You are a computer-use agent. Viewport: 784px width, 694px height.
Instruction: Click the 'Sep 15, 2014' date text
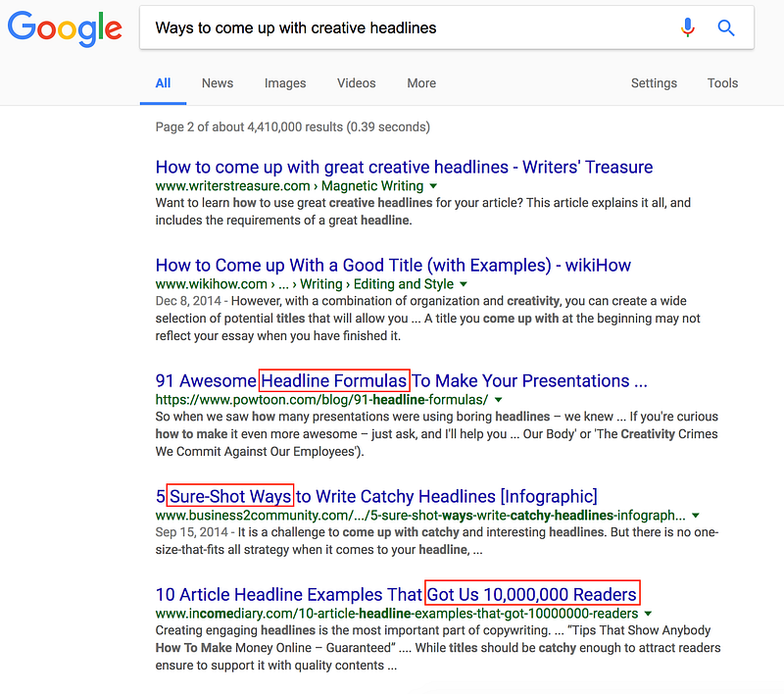[191, 532]
